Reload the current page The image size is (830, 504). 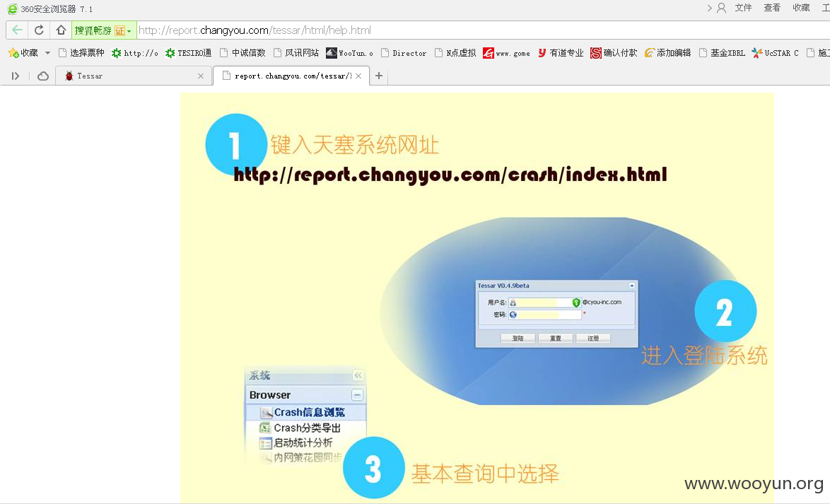(x=39, y=30)
